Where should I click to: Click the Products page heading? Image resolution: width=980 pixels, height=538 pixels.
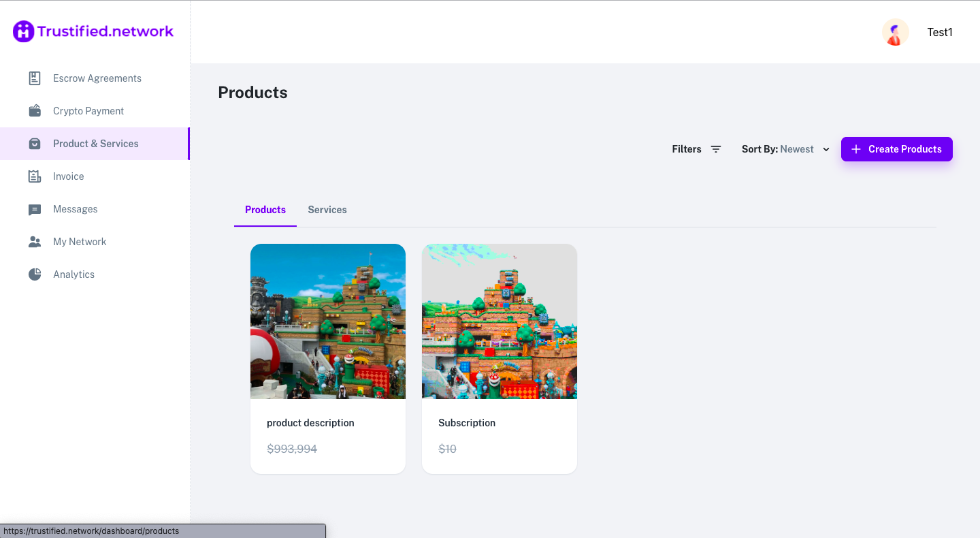[x=252, y=93]
